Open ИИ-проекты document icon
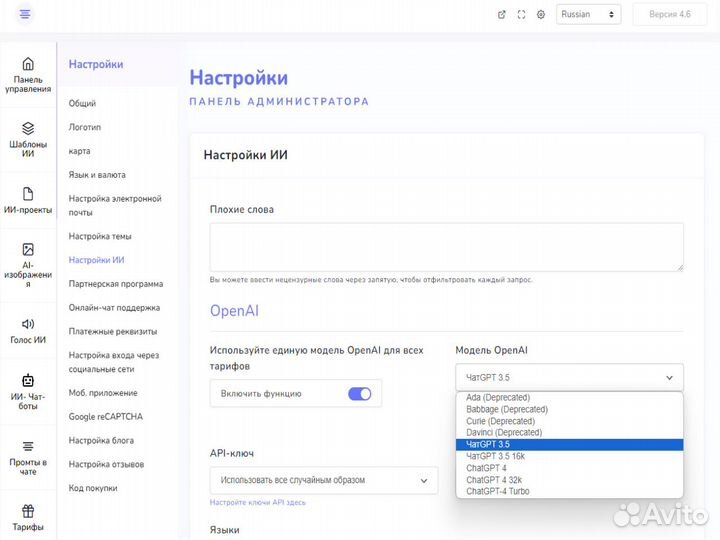Viewport: 720px width, 540px height. pyautogui.click(x=28, y=194)
